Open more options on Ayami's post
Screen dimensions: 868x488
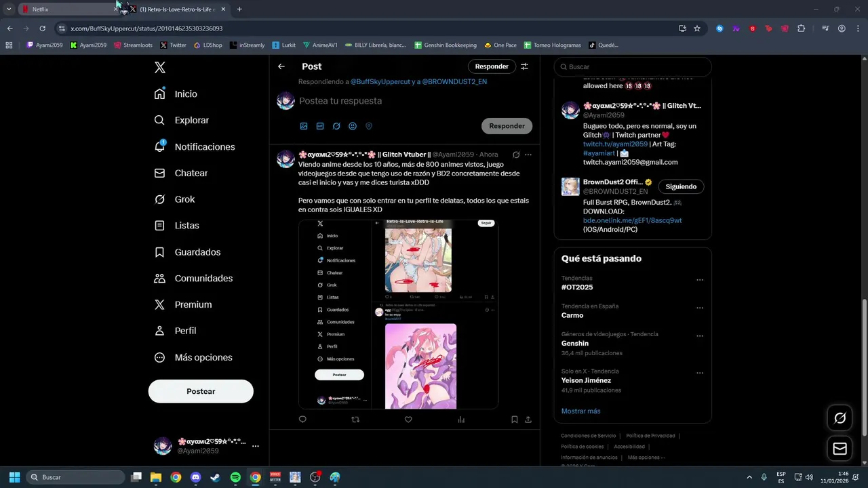[528, 155]
